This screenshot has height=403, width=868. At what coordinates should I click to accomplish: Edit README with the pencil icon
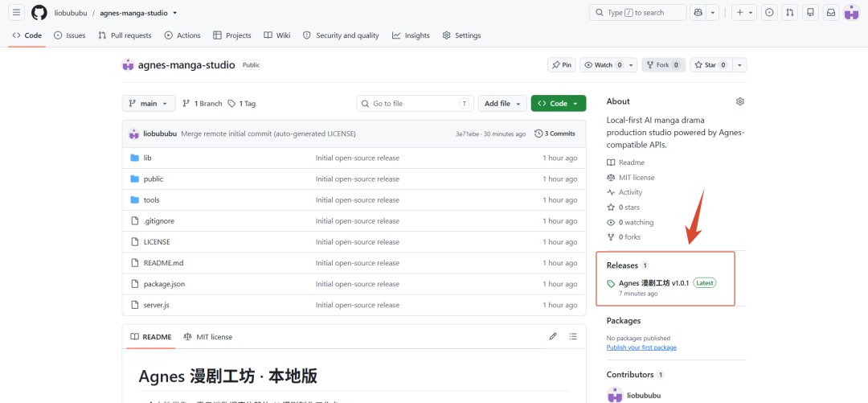[552, 336]
